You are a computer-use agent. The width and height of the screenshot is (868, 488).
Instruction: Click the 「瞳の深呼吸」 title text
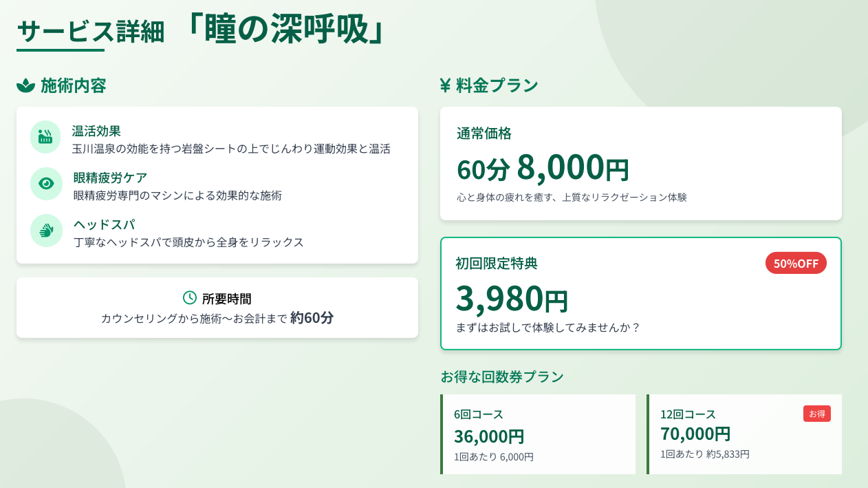[x=287, y=30]
